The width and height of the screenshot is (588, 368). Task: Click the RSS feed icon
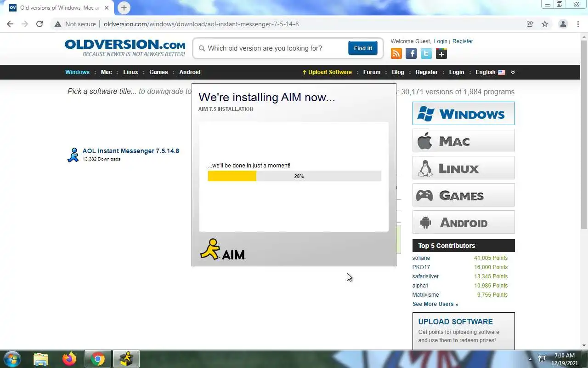click(x=396, y=53)
